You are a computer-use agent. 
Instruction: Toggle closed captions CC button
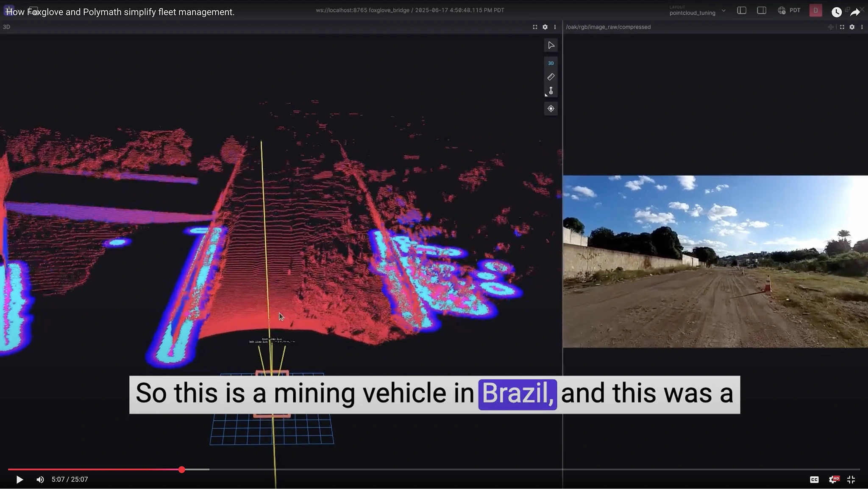[814, 480]
